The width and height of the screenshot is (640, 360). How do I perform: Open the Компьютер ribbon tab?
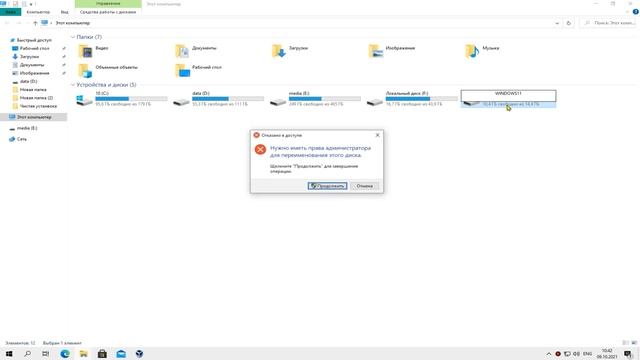pyautogui.click(x=38, y=12)
